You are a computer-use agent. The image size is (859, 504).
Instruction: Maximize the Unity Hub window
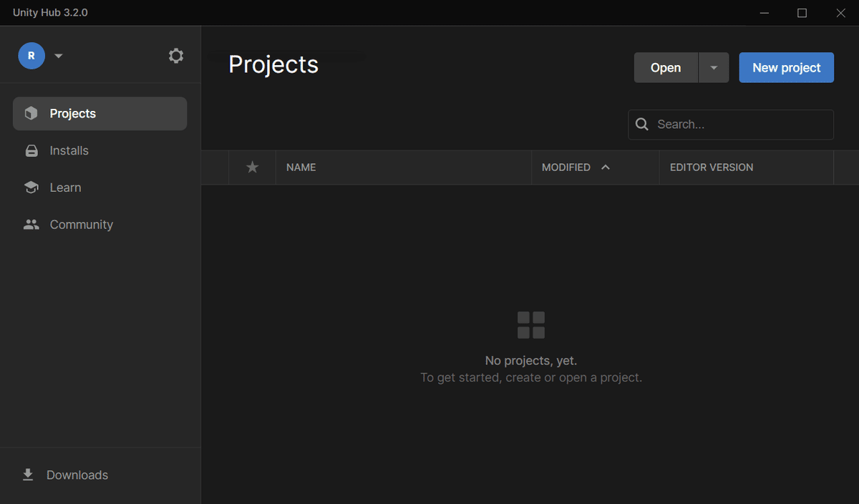pyautogui.click(x=802, y=13)
